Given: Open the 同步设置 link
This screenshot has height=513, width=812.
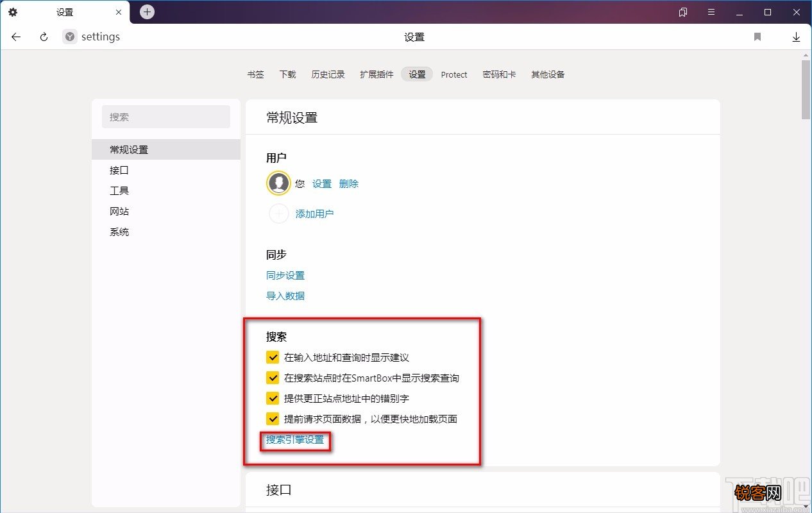Looking at the screenshot, I should pyautogui.click(x=285, y=275).
